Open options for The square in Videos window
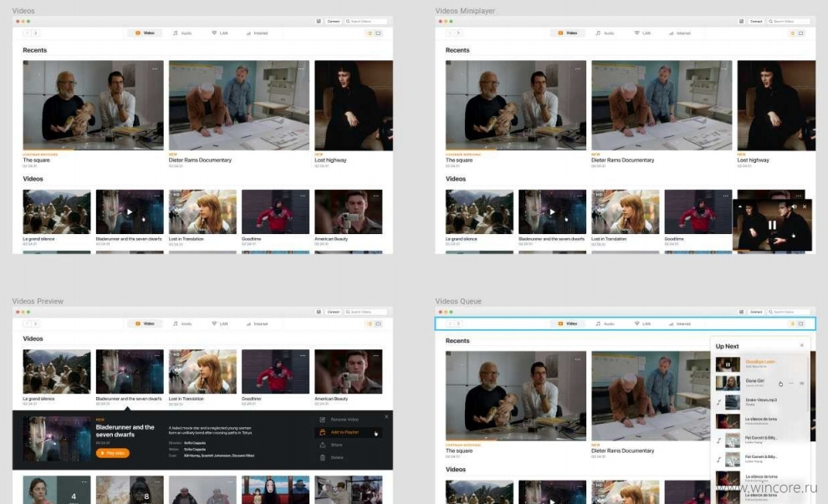 click(155, 69)
